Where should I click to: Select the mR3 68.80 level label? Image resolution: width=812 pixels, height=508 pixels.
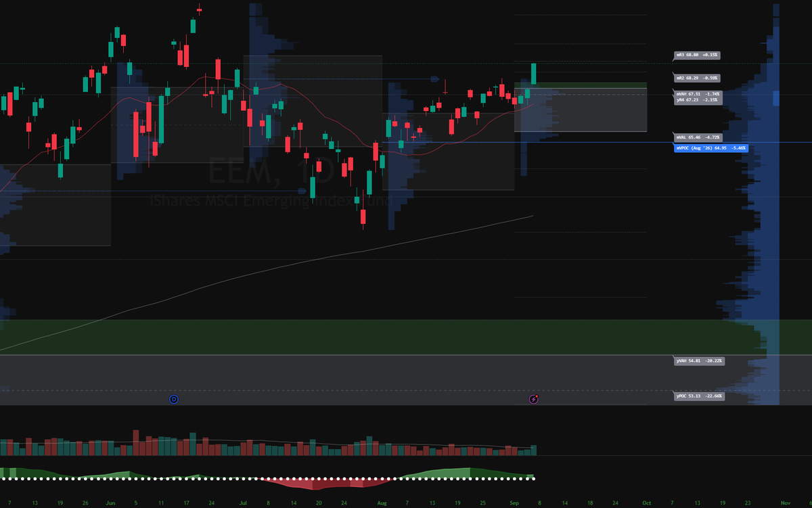point(698,55)
